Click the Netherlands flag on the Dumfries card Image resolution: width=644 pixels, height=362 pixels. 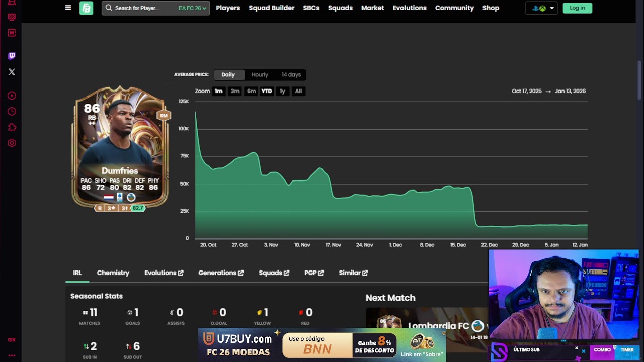pyautogui.click(x=108, y=197)
